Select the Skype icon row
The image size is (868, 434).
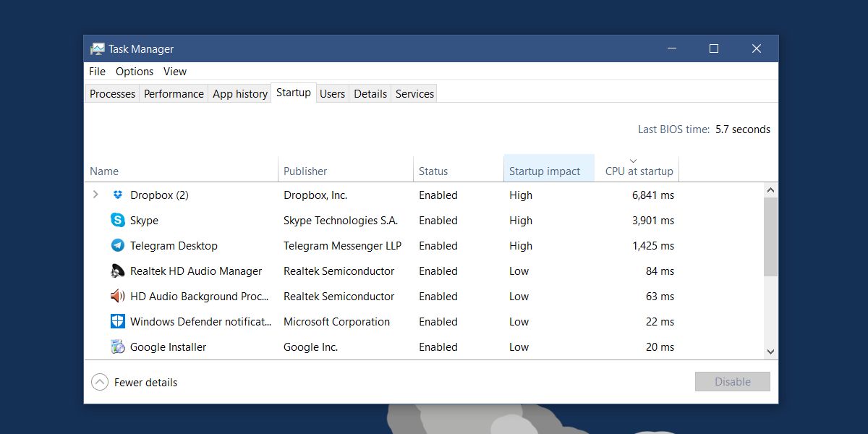coord(117,221)
